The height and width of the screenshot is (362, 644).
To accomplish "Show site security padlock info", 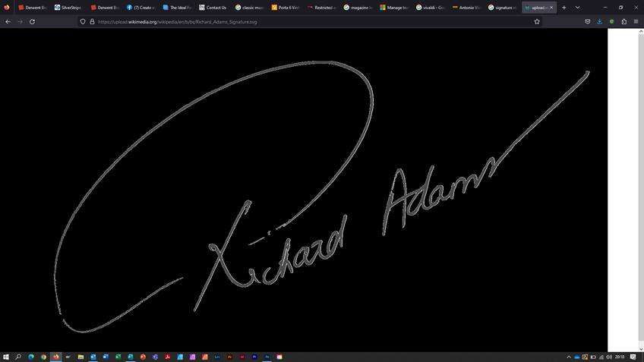I will [x=92, y=22].
